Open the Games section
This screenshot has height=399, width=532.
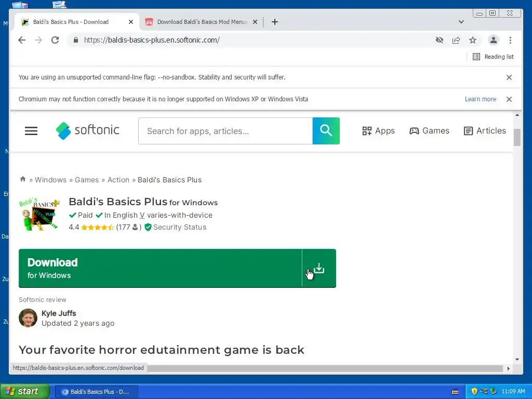point(429,130)
